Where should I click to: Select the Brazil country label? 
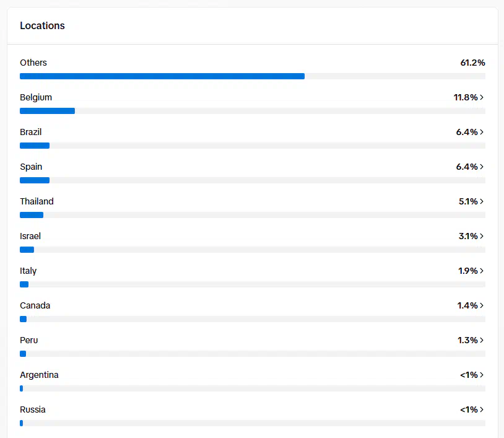[x=31, y=132]
